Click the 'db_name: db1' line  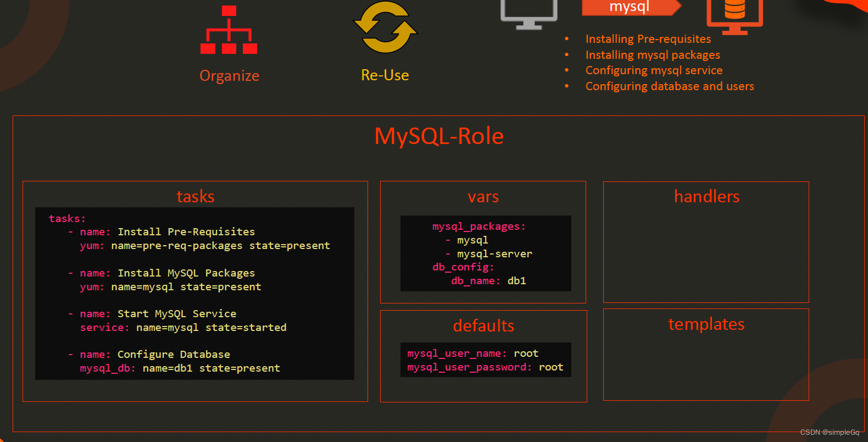click(488, 281)
